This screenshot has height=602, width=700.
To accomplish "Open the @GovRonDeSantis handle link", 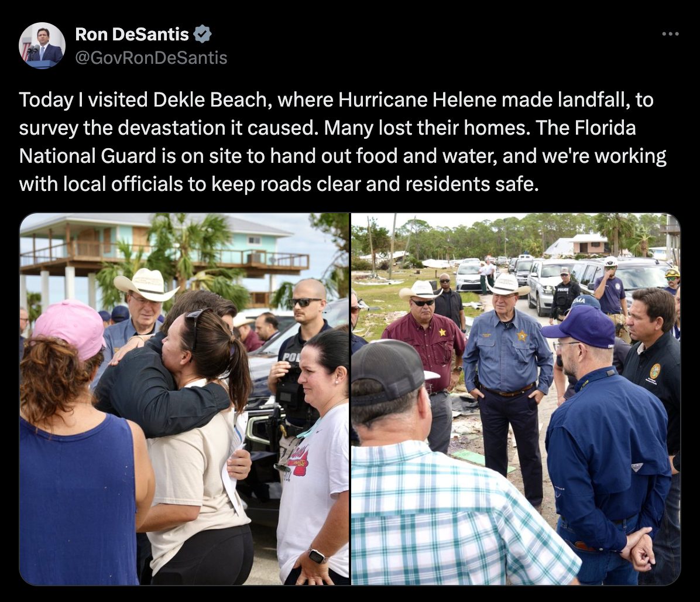I will click(152, 57).
